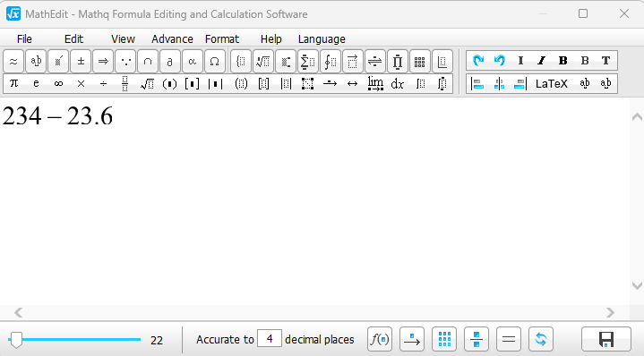Insert a square root template
The image size is (644, 356).
(x=147, y=84)
